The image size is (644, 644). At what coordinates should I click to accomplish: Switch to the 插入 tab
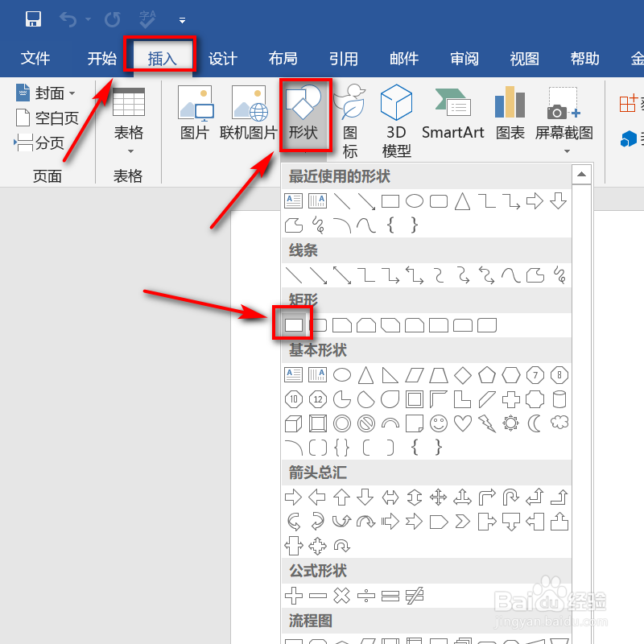point(163,59)
